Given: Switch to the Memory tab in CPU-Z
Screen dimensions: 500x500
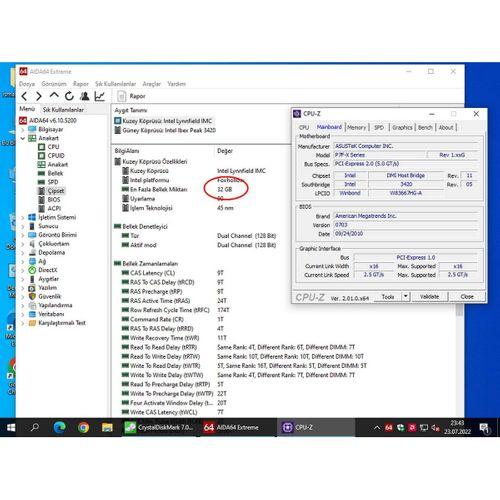Looking at the screenshot, I should 356,127.
